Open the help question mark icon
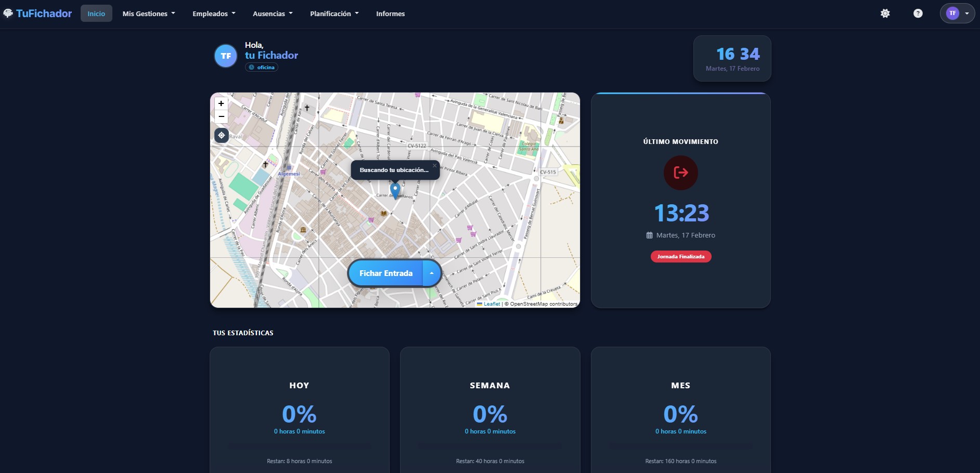 [x=918, y=14]
